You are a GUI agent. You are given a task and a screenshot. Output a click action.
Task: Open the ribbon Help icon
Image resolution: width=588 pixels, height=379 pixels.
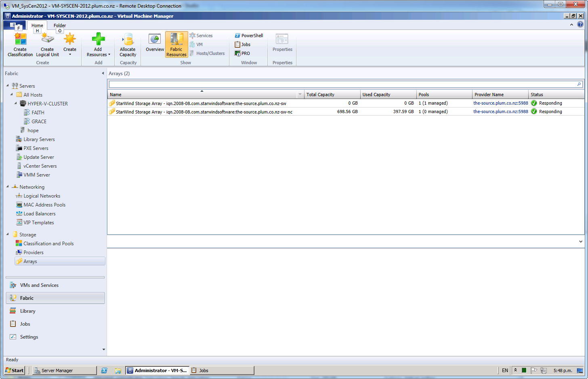(580, 24)
